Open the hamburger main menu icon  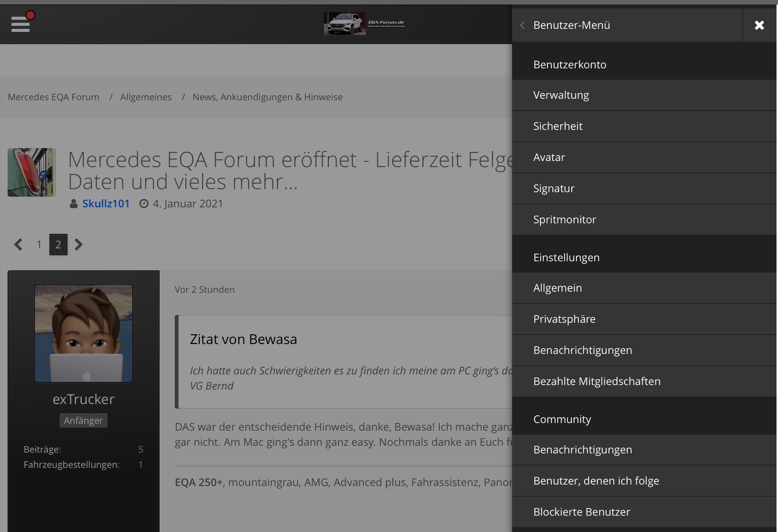(20, 24)
